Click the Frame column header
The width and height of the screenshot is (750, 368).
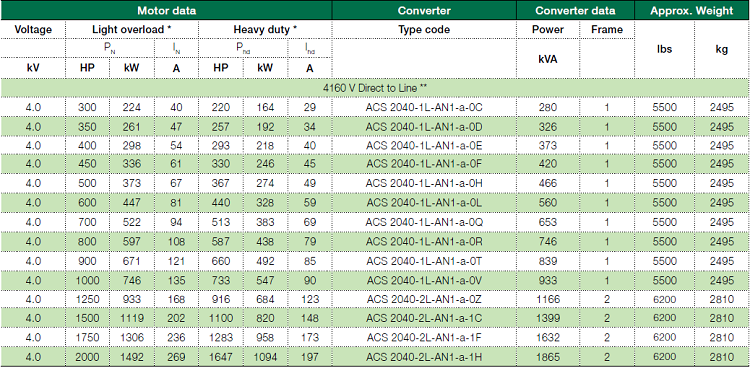pyautogui.click(x=607, y=30)
